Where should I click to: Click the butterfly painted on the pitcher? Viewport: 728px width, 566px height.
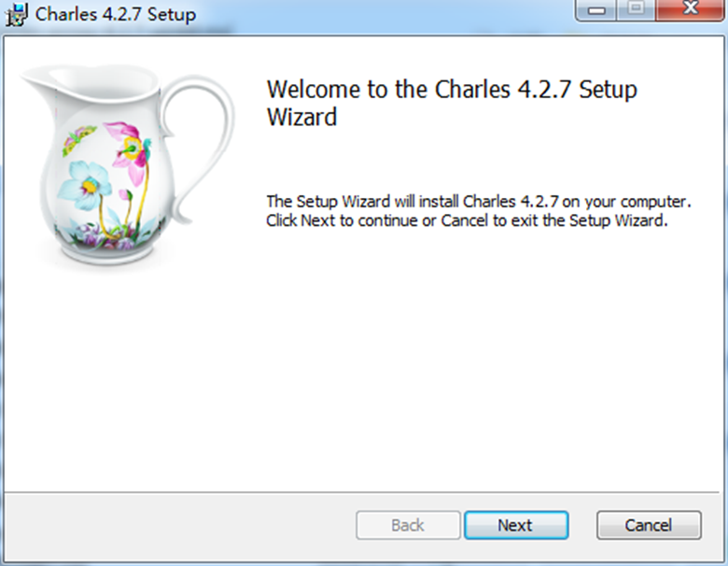click(78, 138)
